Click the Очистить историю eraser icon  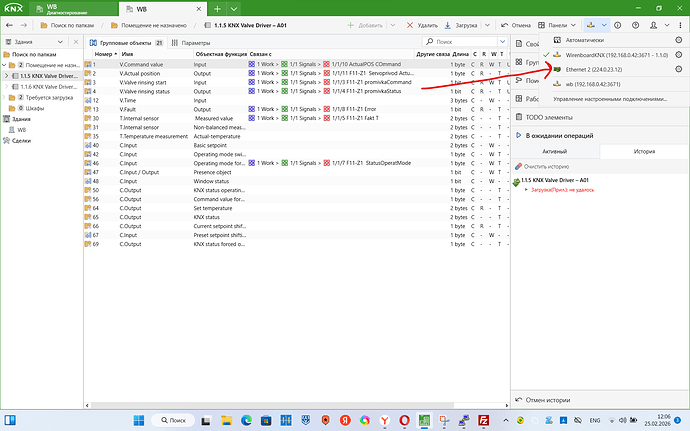(x=518, y=166)
